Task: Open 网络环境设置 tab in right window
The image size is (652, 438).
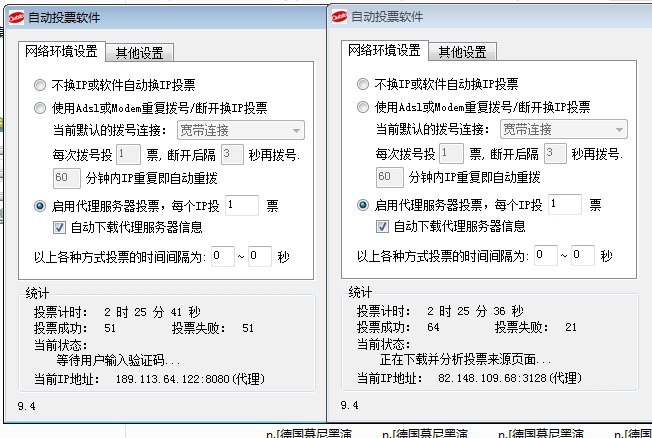Action: pos(384,50)
